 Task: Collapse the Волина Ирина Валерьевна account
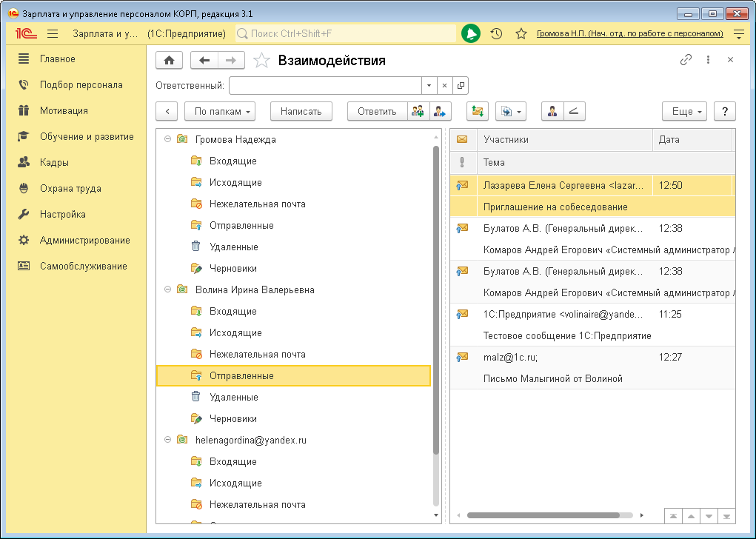168,289
